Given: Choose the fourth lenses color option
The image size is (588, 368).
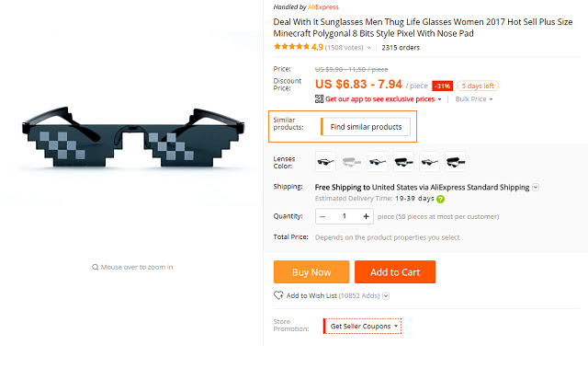Looking at the screenshot, I should pyautogui.click(x=403, y=162).
